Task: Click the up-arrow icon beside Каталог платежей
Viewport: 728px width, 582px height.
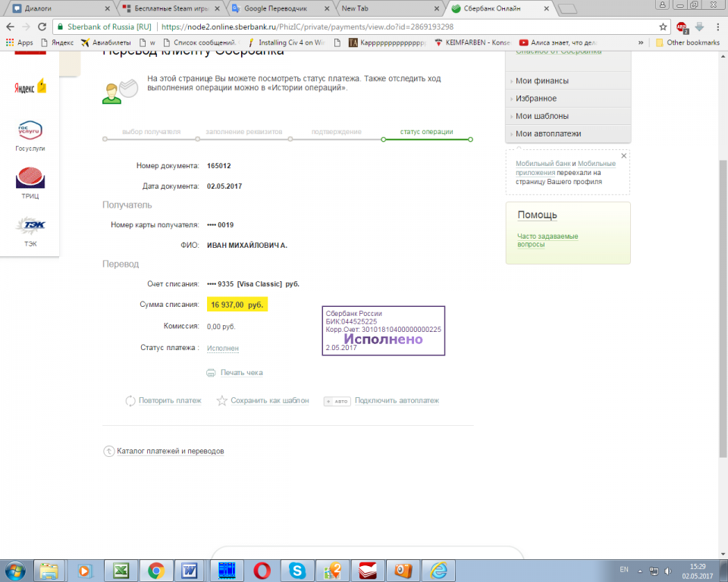Action: [x=108, y=451]
